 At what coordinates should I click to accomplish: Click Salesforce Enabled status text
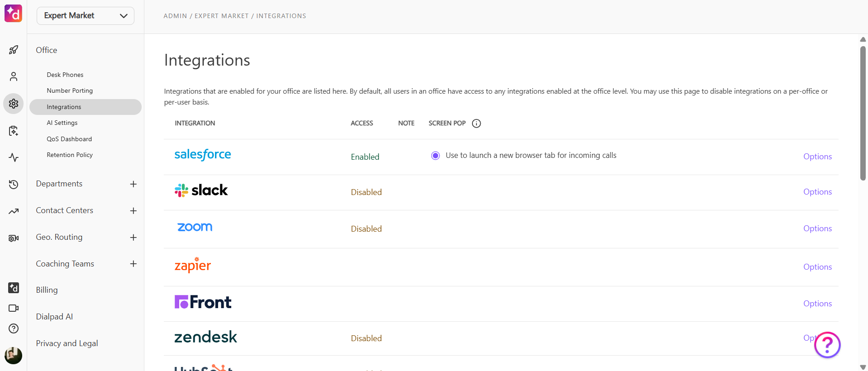365,157
